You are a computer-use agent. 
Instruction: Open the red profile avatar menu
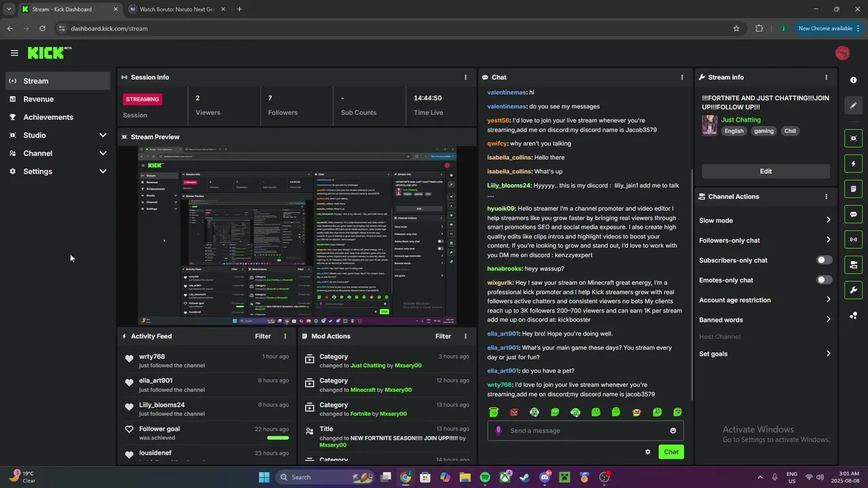click(x=842, y=53)
